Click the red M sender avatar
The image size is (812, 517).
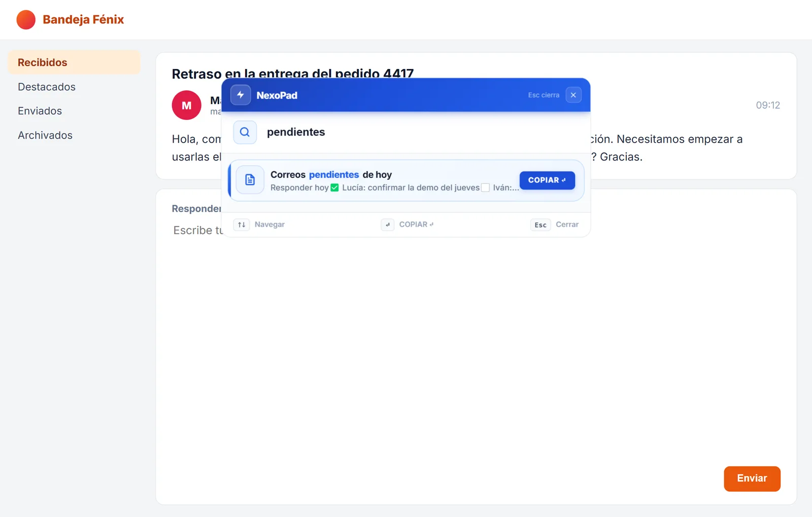tap(187, 105)
